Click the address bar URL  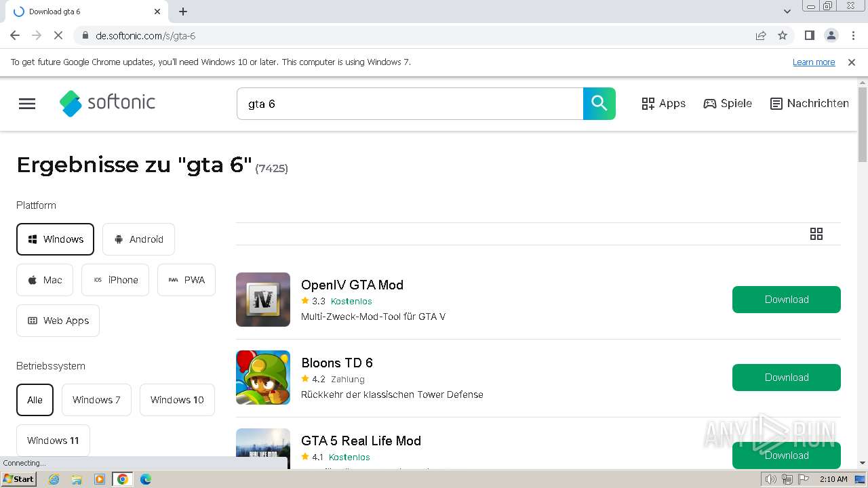(145, 35)
